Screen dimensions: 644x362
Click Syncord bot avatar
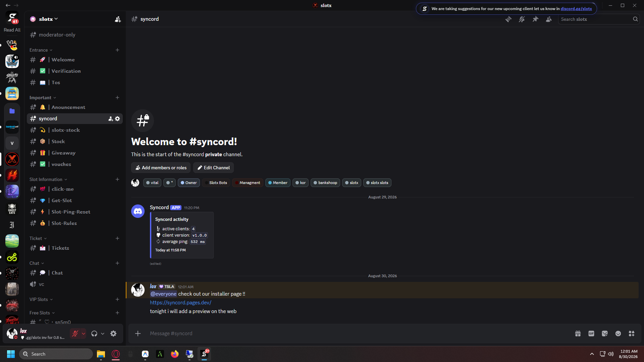[x=138, y=211]
